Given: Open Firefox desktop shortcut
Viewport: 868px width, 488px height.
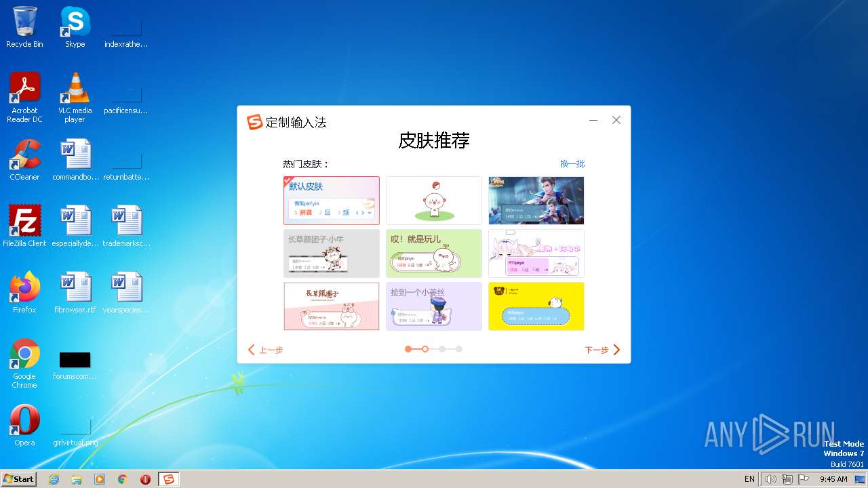Looking at the screenshot, I should [24, 293].
